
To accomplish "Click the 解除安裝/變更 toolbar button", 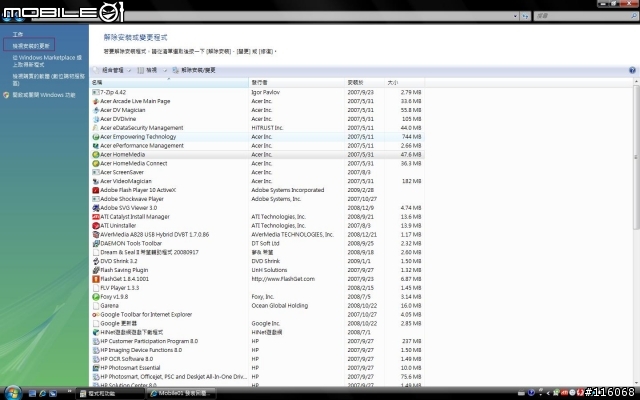I will (x=197, y=71).
